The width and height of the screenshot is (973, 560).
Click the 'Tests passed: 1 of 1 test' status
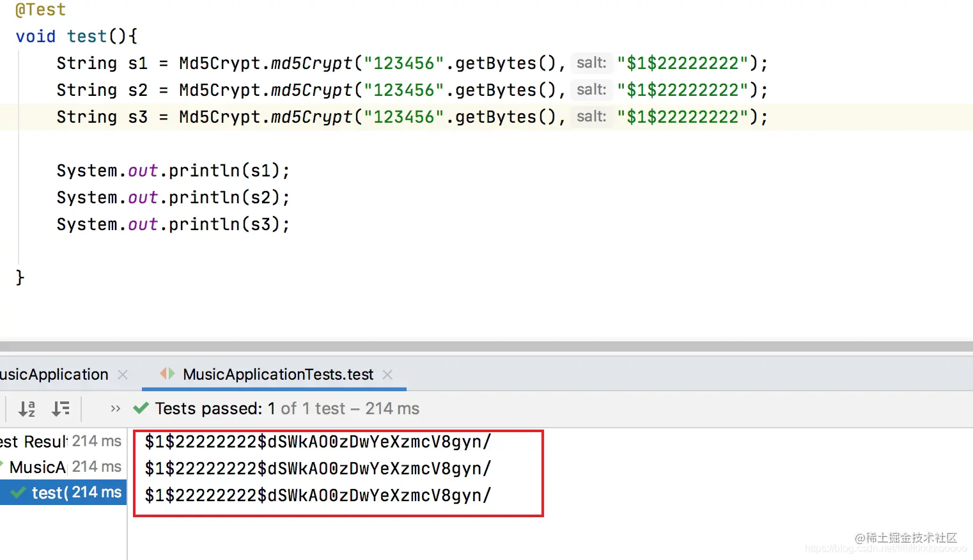287,408
